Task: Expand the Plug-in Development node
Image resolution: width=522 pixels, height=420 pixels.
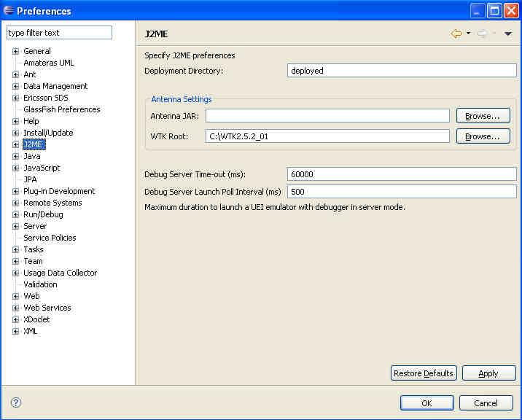Action: coord(15,191)
